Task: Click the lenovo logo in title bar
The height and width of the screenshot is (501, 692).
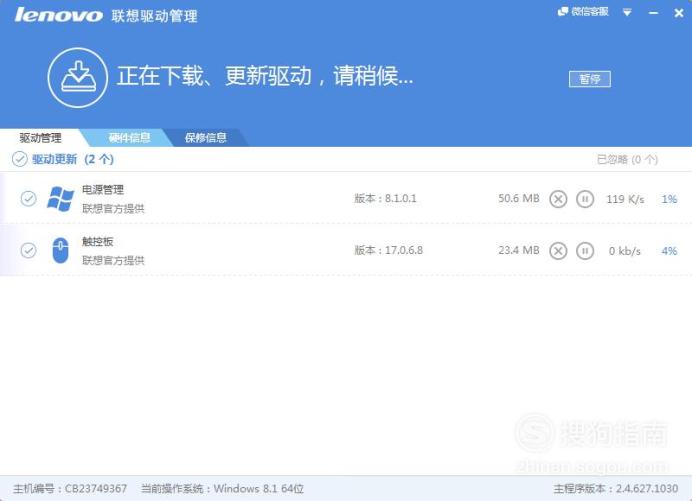Action: point(59,15)
